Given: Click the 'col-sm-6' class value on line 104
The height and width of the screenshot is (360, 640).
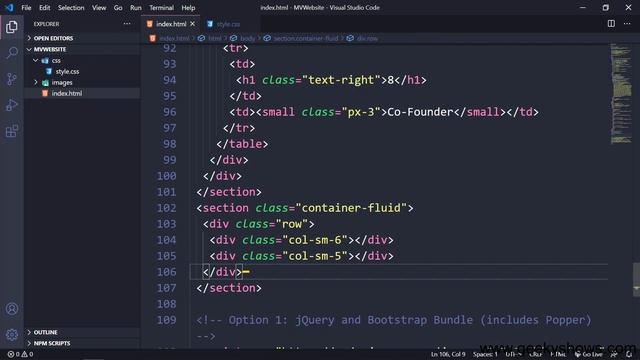Looking at the screenshot, I should [x=315, y=240].
